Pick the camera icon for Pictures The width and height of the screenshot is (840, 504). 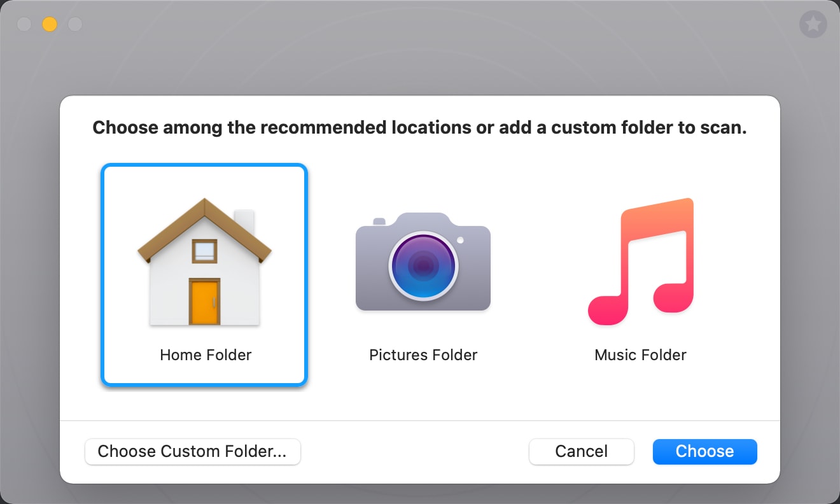(x=423, y=262)
